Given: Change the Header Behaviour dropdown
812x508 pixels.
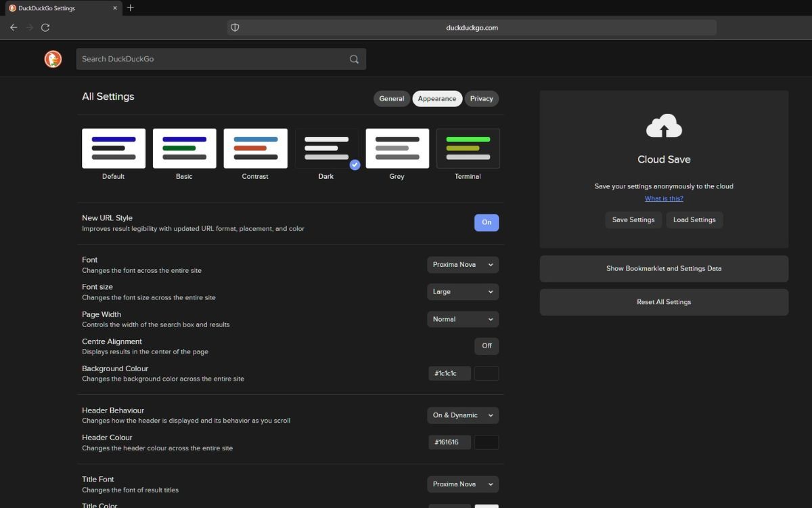Looking at the screenshot, I should coord(462,415).
